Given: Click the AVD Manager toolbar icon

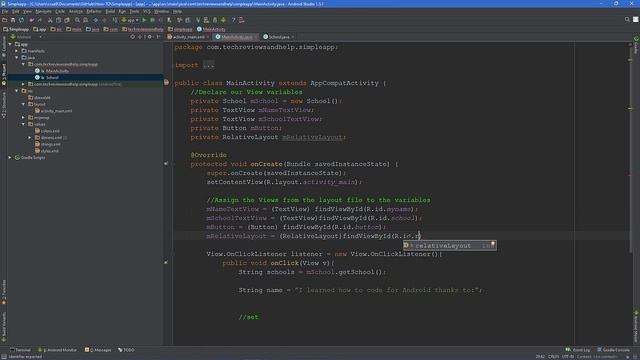Looking at the screenshot, I should point(207,20).
